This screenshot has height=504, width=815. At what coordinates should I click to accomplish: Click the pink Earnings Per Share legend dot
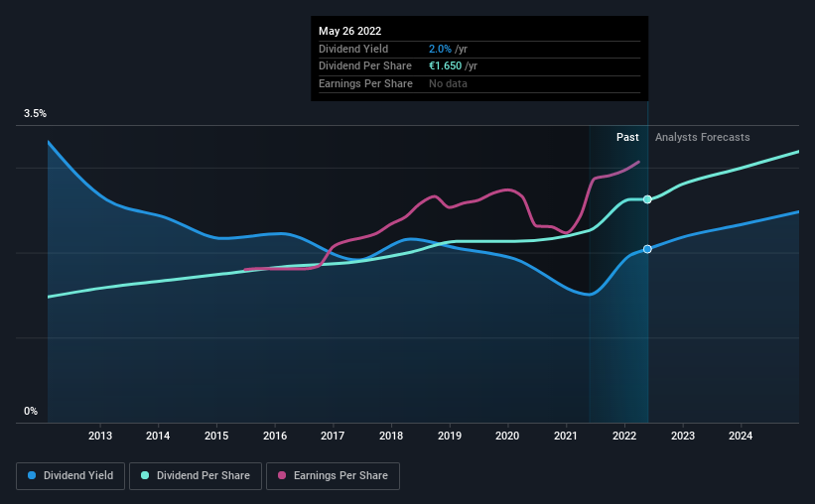(282, 475)
